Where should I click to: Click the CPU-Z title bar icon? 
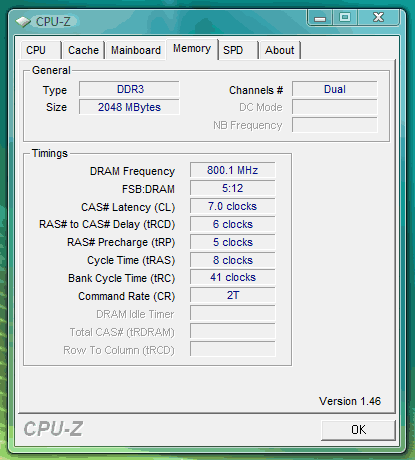(x=23, y=22)
